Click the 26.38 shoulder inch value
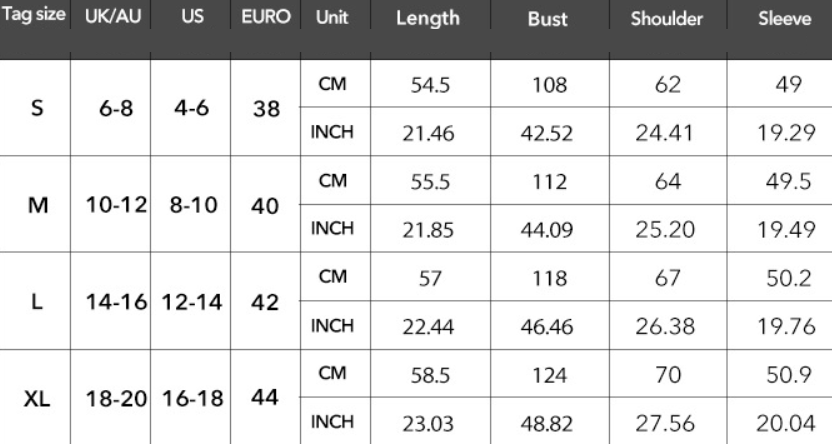Screen dimensions: 832x444 665,326
